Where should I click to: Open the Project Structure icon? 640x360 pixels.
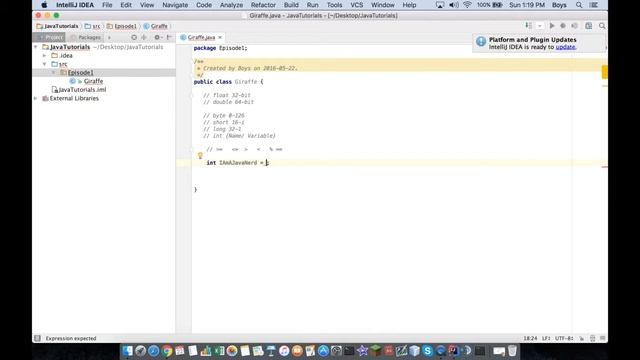point(589,26)
